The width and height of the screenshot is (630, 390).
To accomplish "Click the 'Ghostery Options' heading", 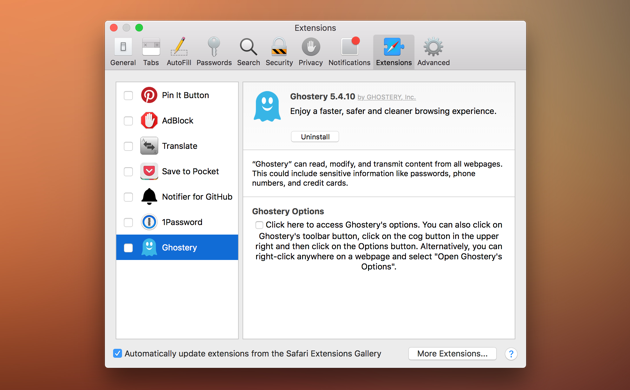I will click(288, 211).
